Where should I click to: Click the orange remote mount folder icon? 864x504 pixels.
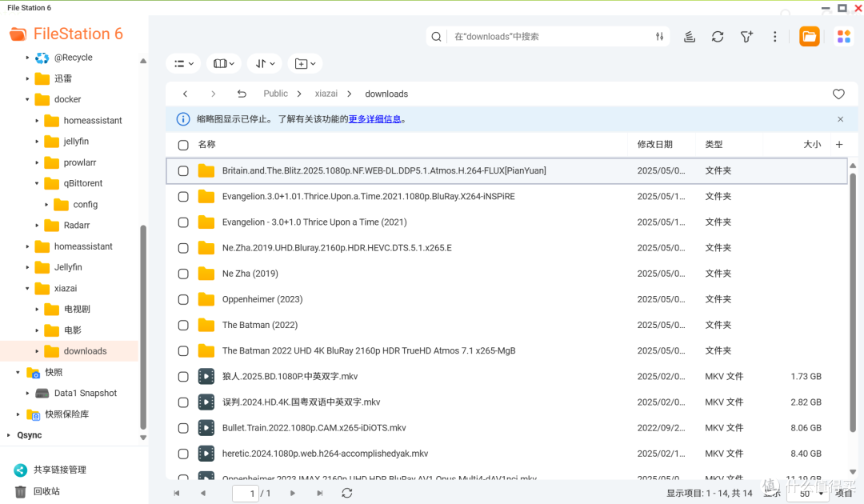pos(809,37)
